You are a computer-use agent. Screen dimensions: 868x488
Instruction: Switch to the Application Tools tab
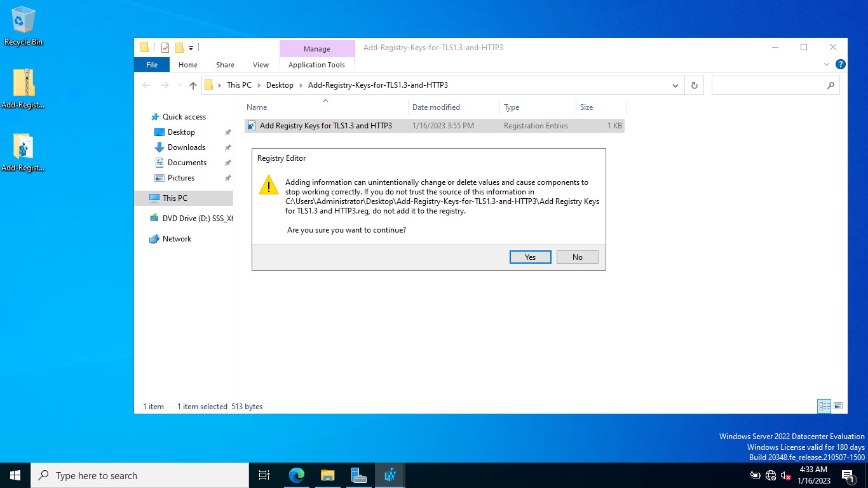(316, 65)
